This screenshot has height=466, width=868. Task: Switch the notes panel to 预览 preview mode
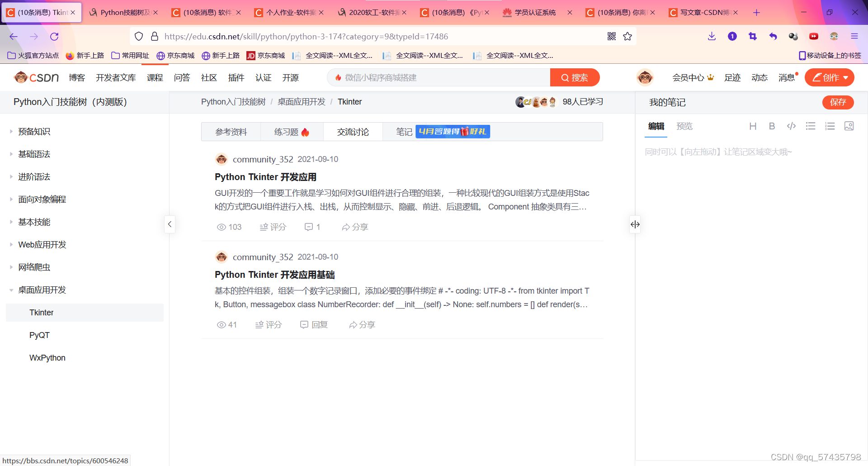684,126
